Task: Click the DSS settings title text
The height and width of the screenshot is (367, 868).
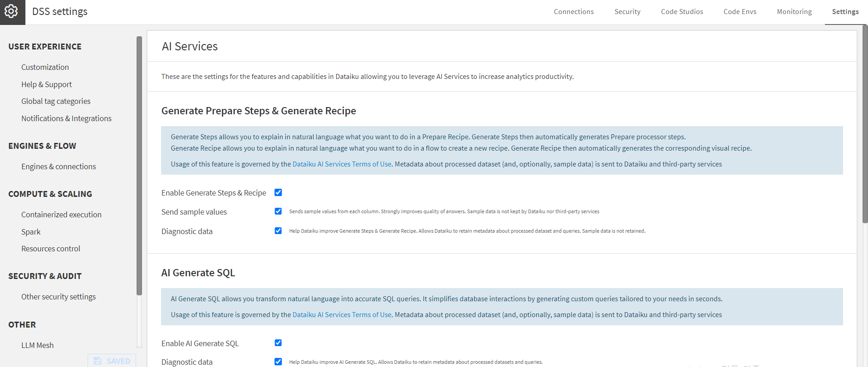Action: coord(60,12)
